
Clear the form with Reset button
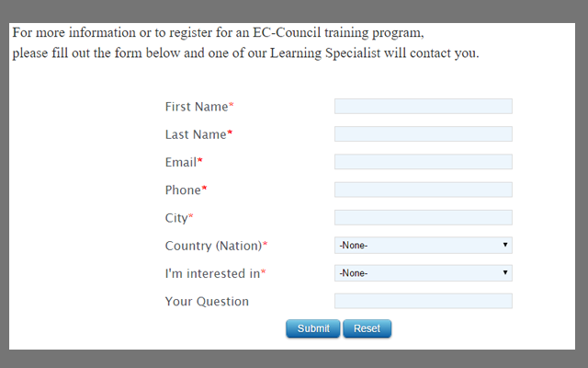tap(367, 328)
